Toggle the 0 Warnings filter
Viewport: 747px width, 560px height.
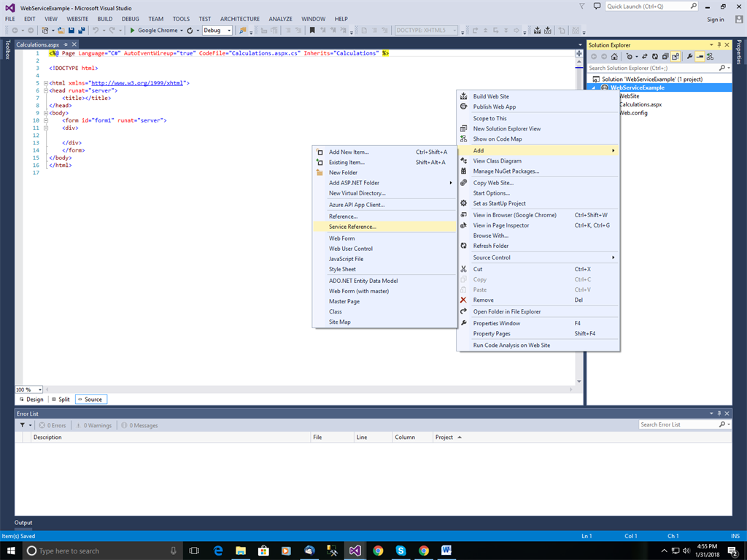coord(93,425)
